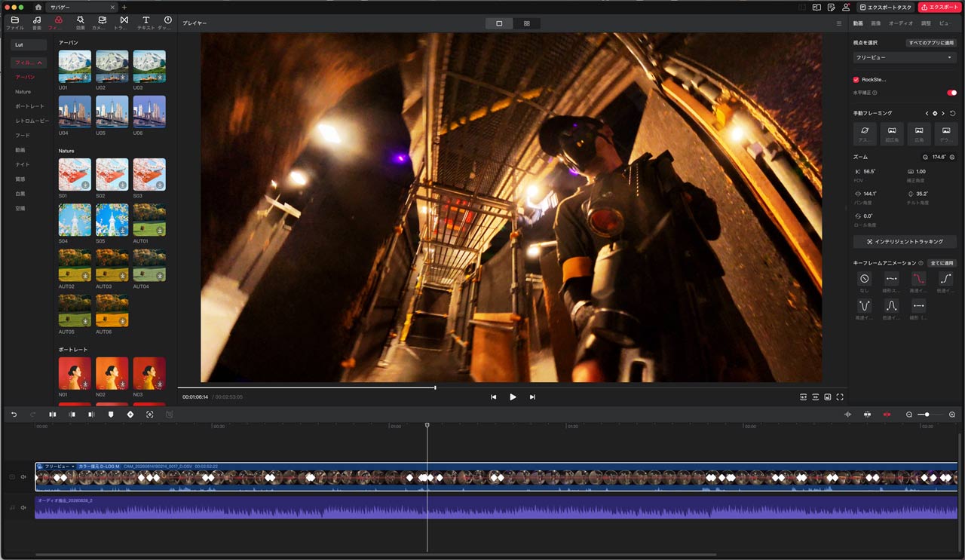Split the clip at the playhead

click(53, 415)
